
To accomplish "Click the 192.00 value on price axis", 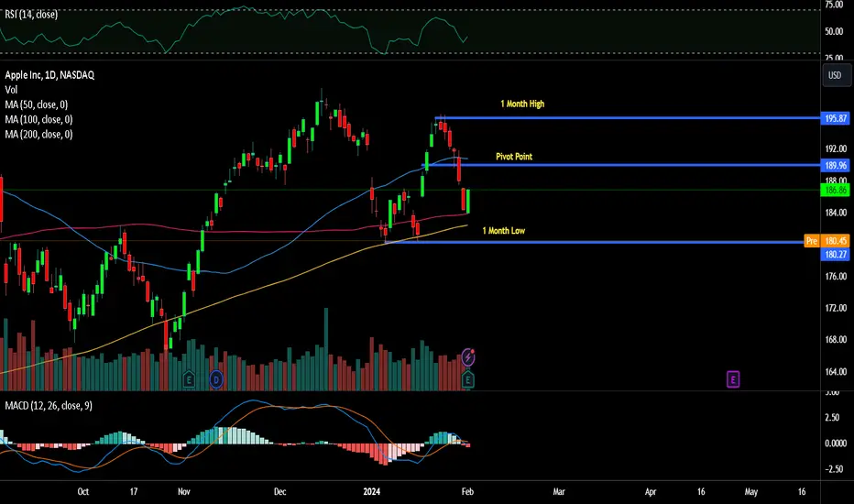I will 836,148.
